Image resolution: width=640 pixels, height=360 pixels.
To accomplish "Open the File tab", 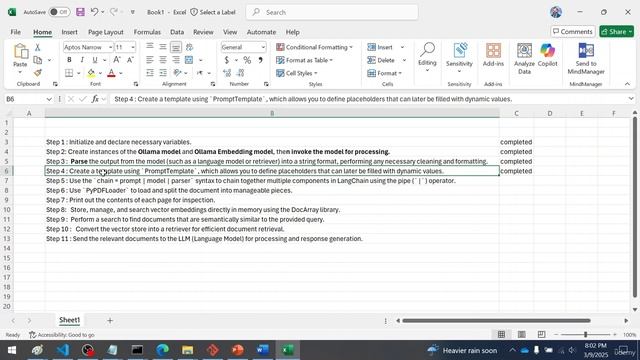I will (16, 32).
